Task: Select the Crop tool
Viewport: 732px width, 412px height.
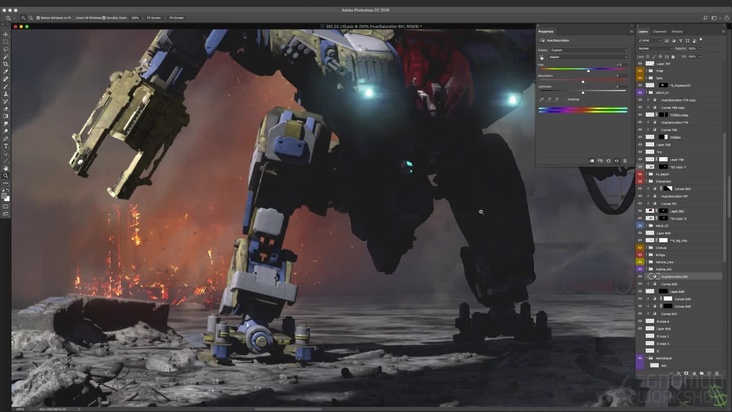Action: (x=6, y=64)
